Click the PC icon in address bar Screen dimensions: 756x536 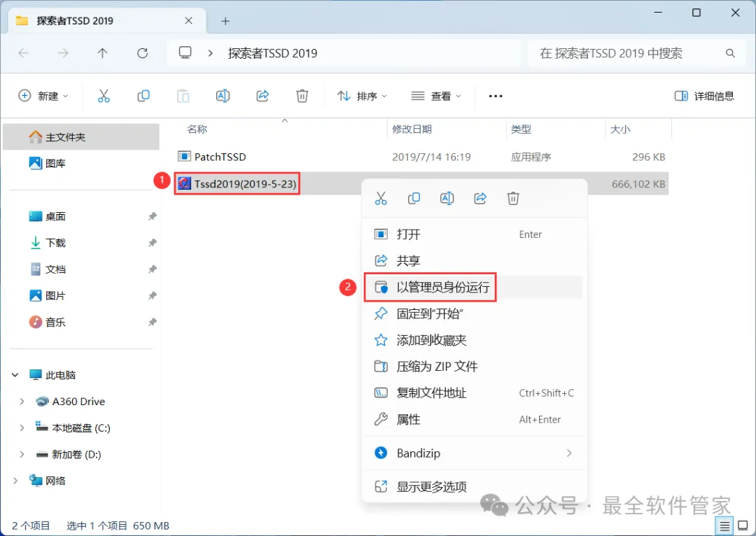(185, 52)
